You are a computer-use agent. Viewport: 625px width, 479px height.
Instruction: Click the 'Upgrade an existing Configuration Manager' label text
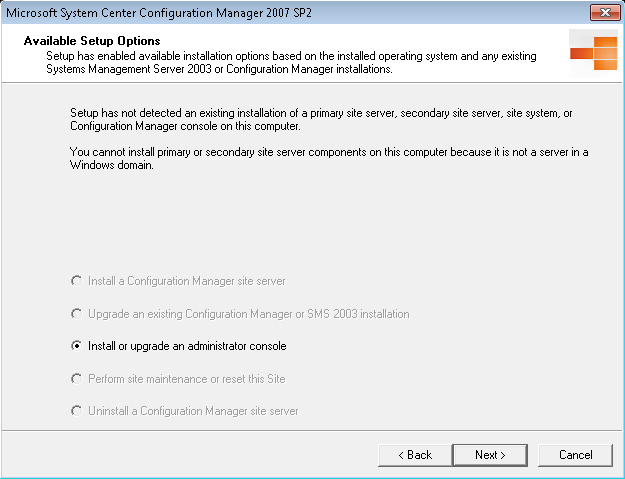248,314
